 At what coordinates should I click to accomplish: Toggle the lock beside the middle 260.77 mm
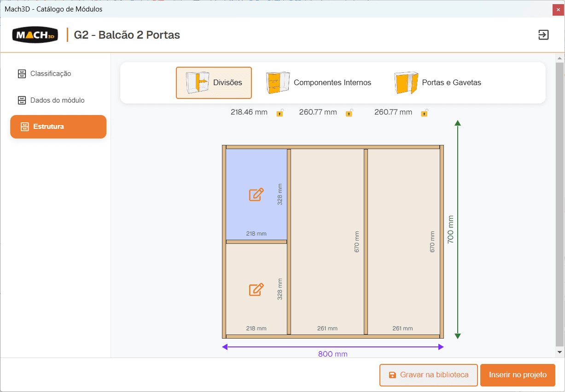click(x=349, y=112)
